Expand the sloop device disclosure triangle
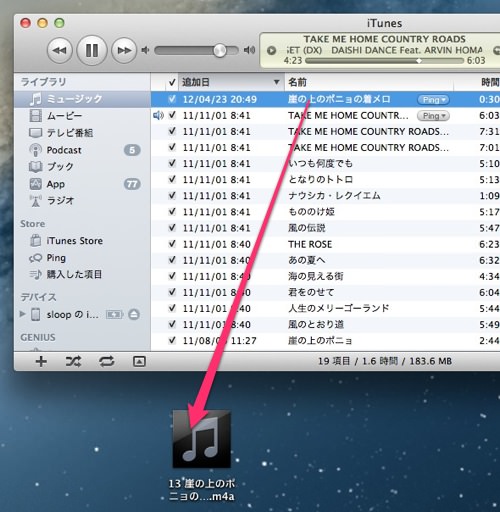500x512 pixels. [22, 314]
